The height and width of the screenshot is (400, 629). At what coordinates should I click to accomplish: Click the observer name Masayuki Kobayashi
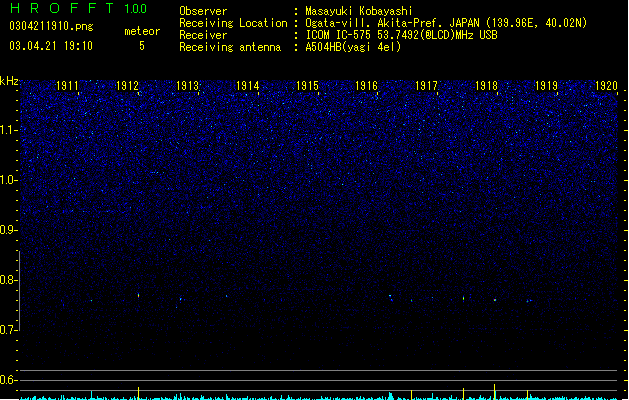coord(359,11)
